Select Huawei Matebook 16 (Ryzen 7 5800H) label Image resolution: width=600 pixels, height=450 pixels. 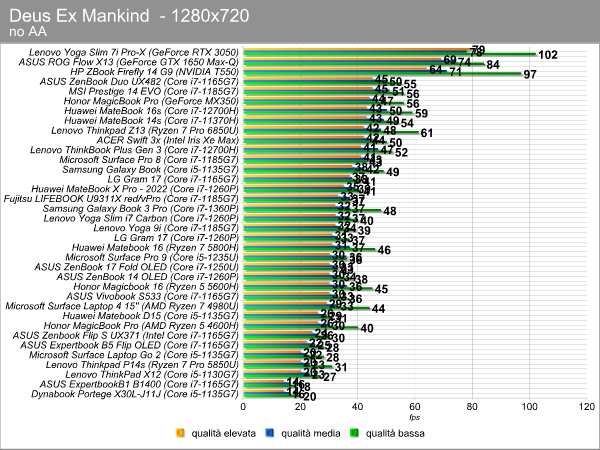155,248
